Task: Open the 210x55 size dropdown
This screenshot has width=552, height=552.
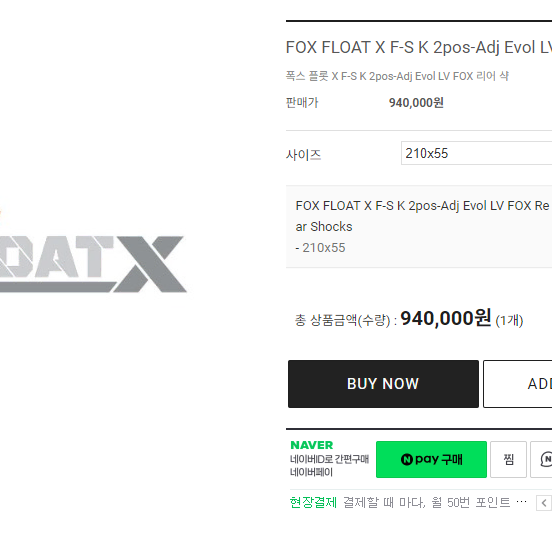Action: click(x=476, y=153)
